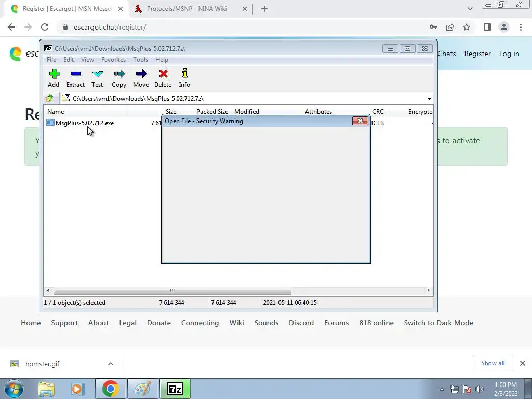Sort by Modified column header

click(247, 112)
